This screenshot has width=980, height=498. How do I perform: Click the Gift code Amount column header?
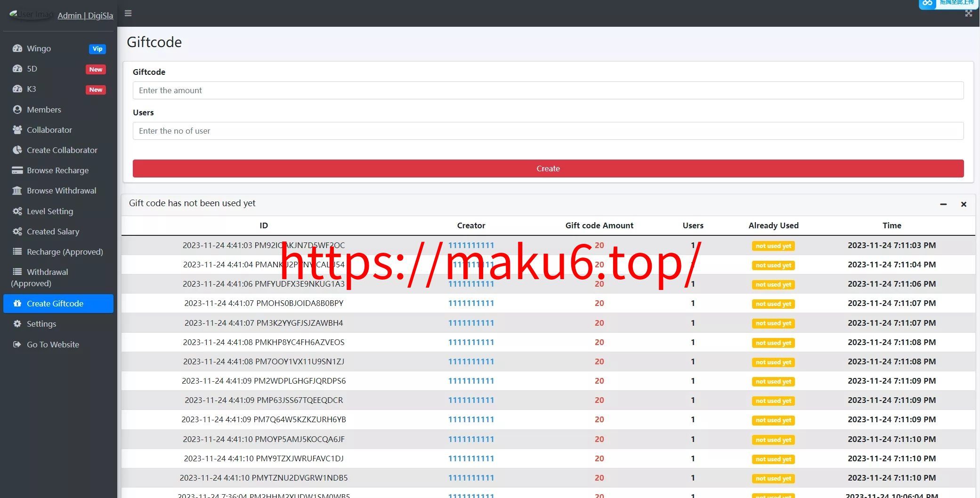pos(599,225)
